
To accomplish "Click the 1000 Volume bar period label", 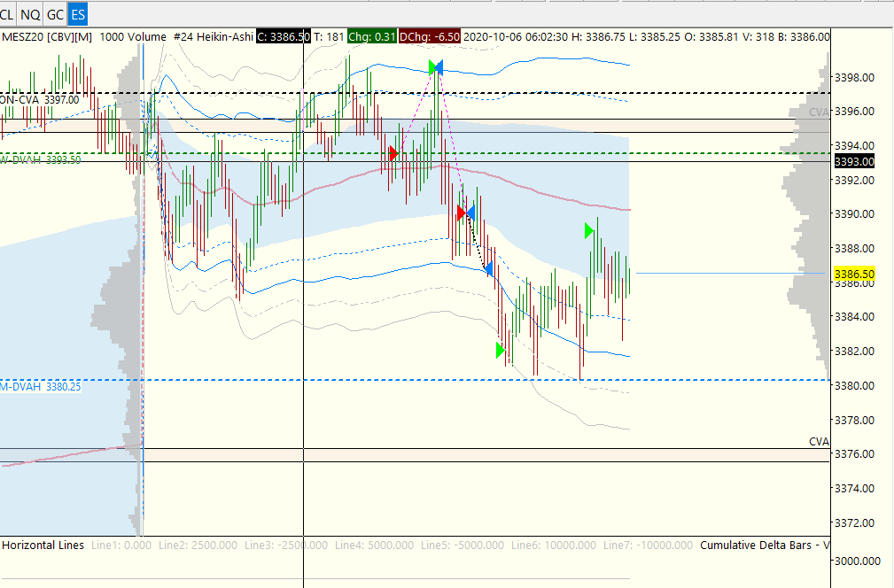I will coord(133,37).
